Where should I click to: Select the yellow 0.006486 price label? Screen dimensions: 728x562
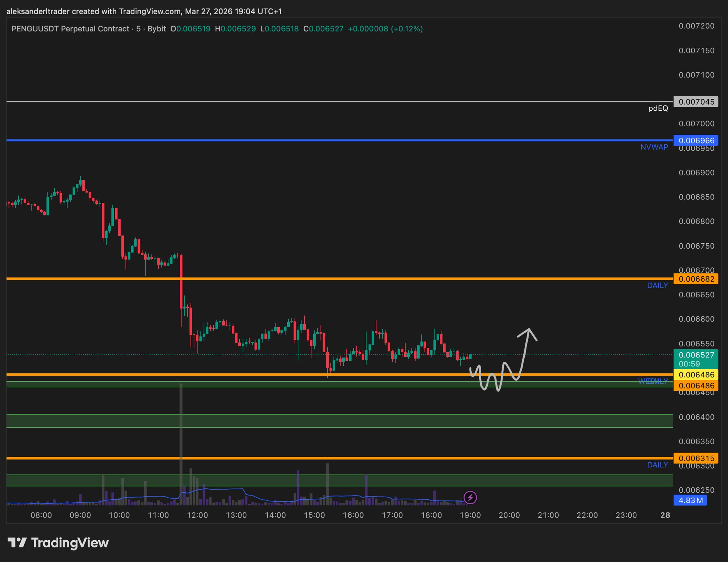pyautogui.click(x=696, y=375)
